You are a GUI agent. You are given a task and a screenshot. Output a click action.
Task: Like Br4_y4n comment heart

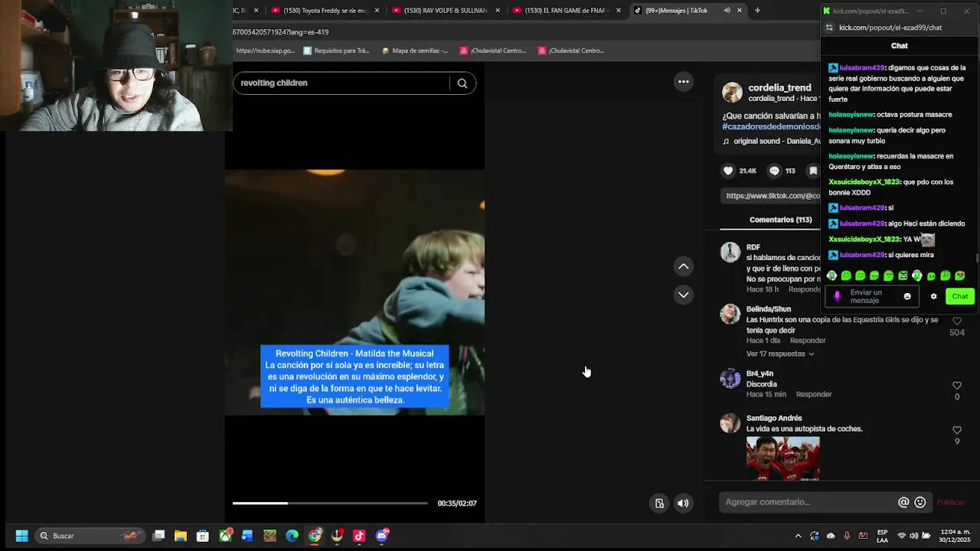click(957, 386)
